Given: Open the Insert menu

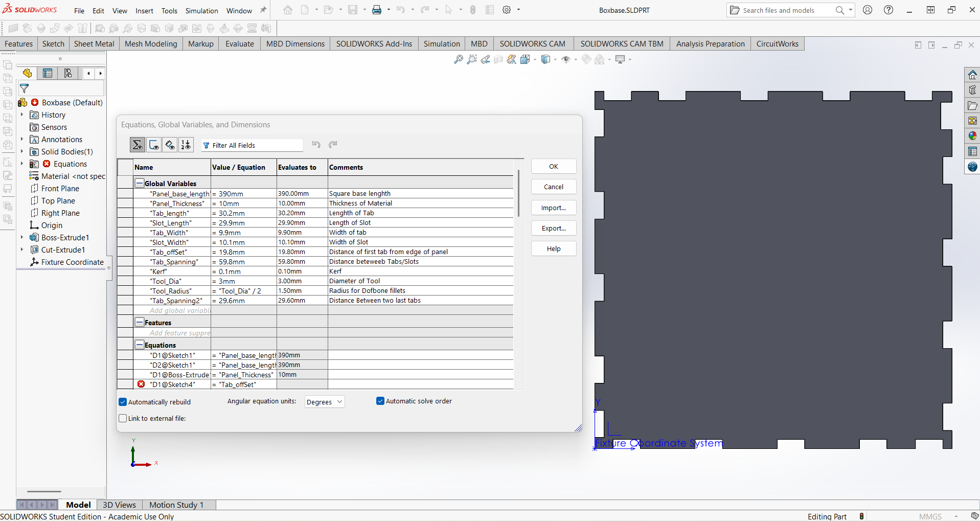Looking at the screenshot, I should coord(144,11).
